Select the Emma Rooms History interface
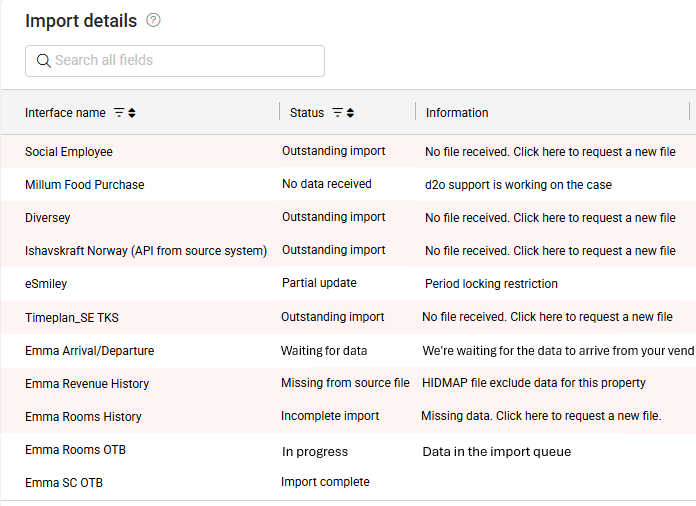696x506 pixels. coord(83,417)
